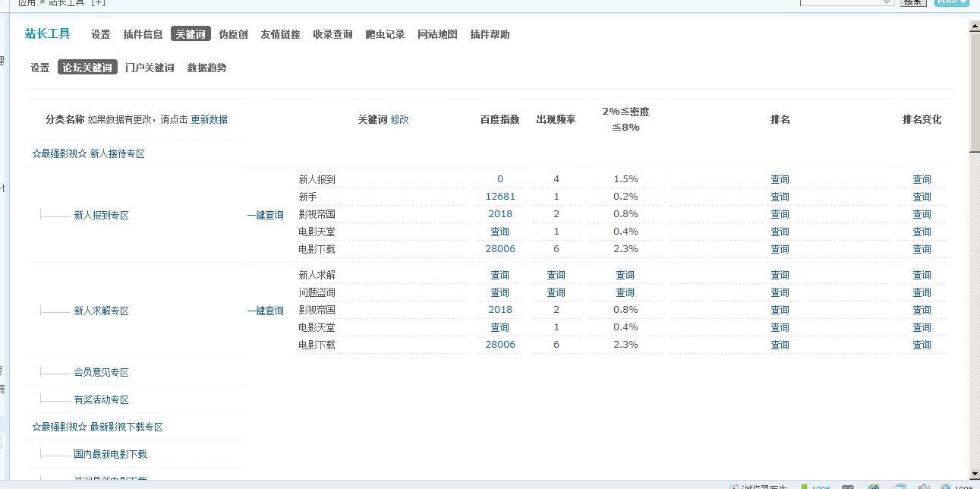Screen dimensions: 980x489
Task: Open the ☆最强影视☆ 新人接待专区 category
Action: coord(88,153)
